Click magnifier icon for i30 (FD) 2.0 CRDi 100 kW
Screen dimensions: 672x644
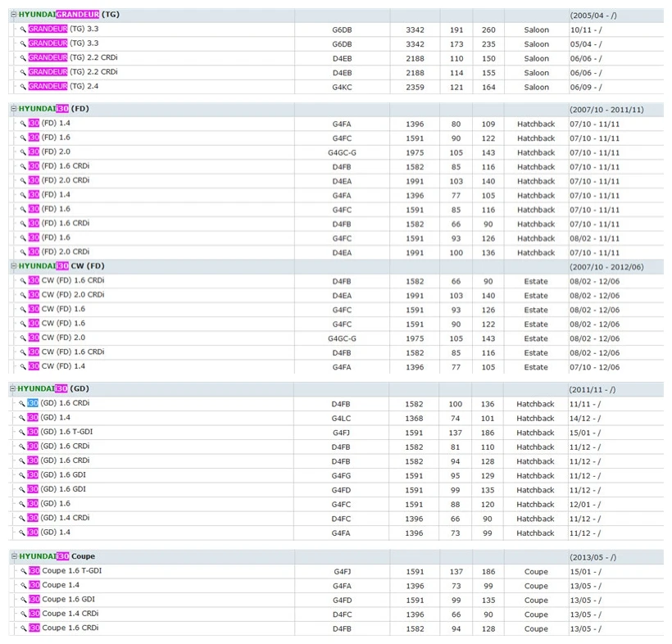coord(23,252)
